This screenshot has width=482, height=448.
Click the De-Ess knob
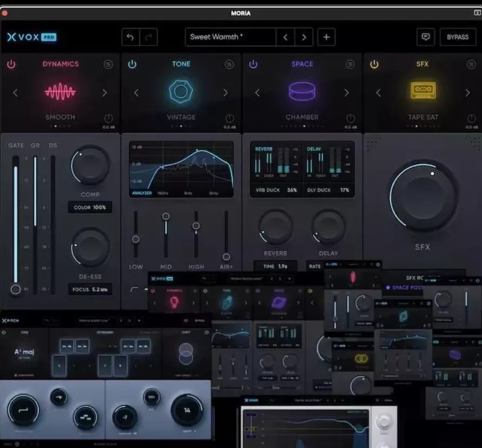pos(90,247)
